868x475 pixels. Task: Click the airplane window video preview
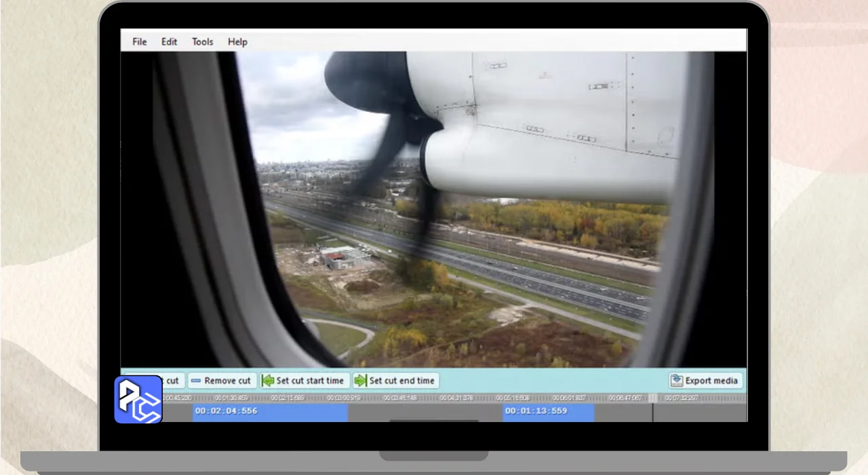[434, 210]
